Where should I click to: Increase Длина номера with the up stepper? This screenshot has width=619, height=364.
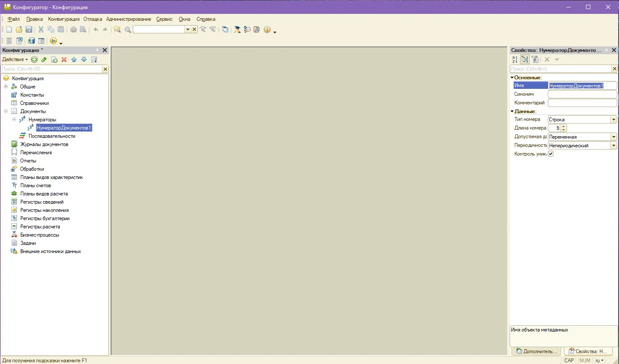[x=563, y=126]
